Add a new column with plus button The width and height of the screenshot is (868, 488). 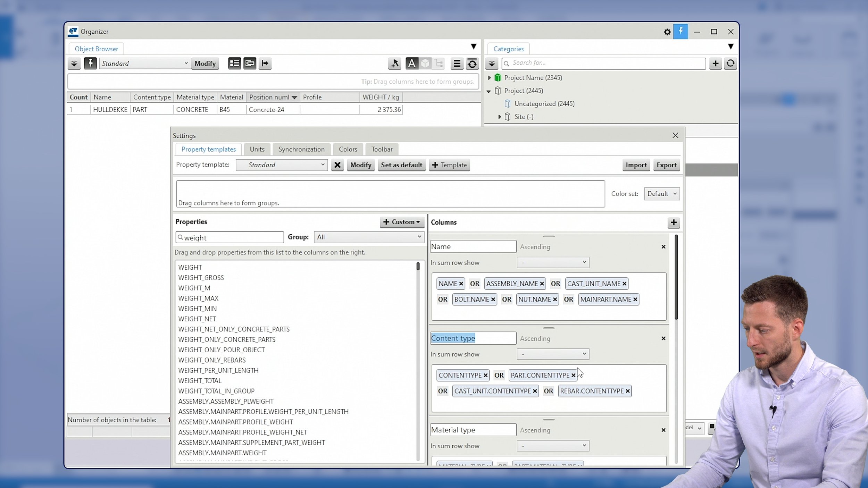[674, 222]
